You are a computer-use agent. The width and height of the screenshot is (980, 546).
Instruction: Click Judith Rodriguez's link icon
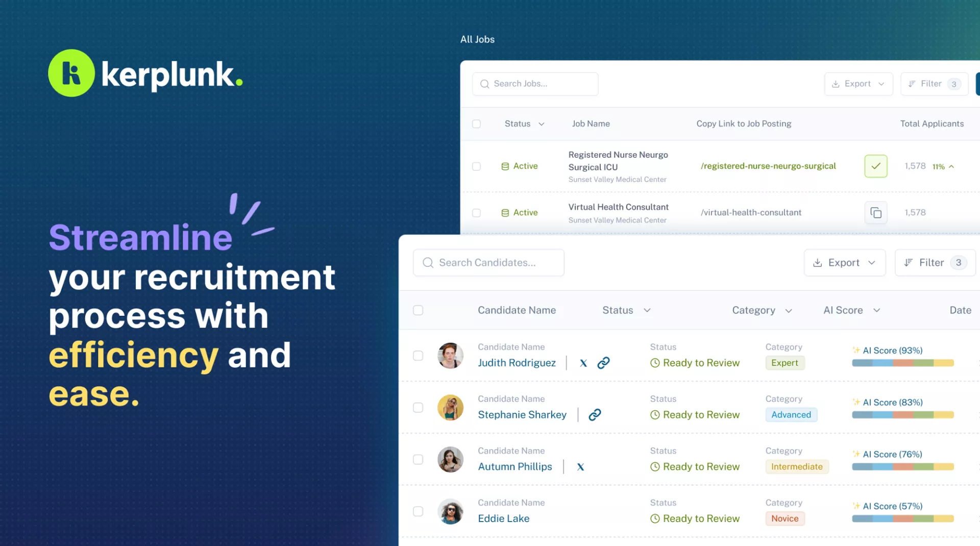click(603, 363)
